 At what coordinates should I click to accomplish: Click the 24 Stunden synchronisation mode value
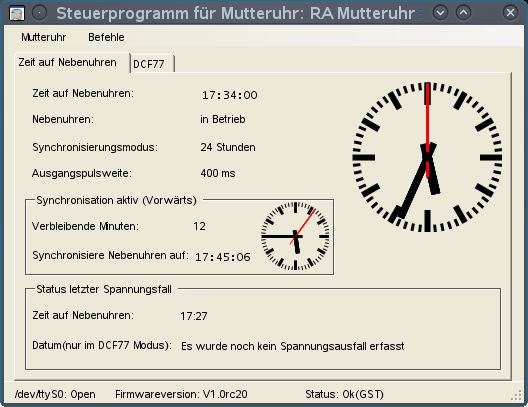(228, 147)
